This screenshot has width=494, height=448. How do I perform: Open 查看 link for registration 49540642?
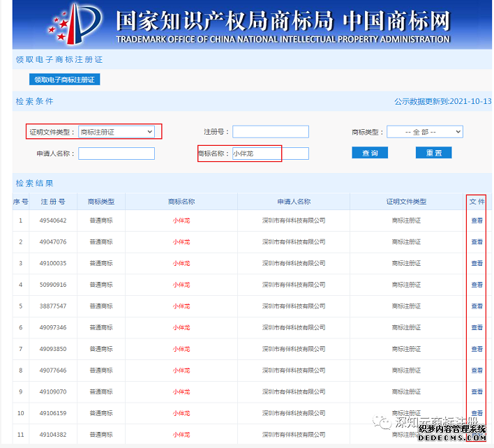coord(477,221)
